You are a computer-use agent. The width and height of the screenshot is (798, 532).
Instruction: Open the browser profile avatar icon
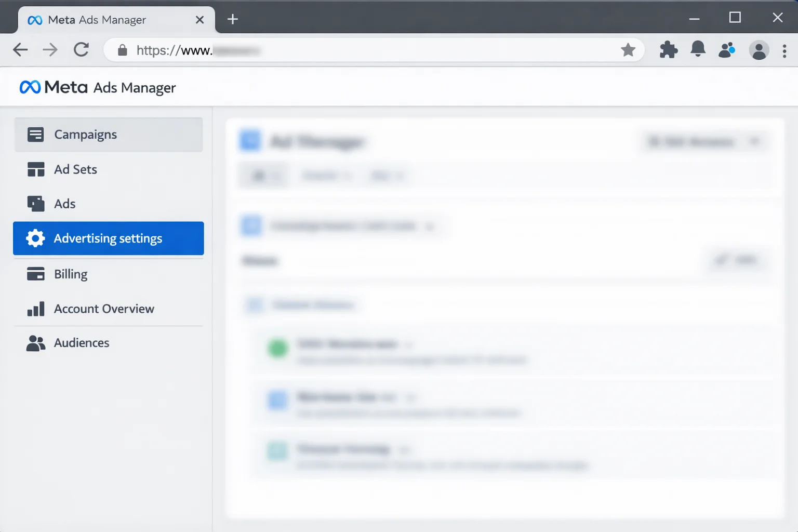[x=759, y=50]
